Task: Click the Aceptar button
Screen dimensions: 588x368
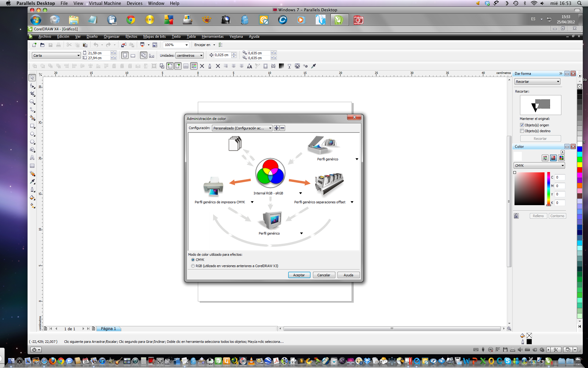Action: coord(299,275)
